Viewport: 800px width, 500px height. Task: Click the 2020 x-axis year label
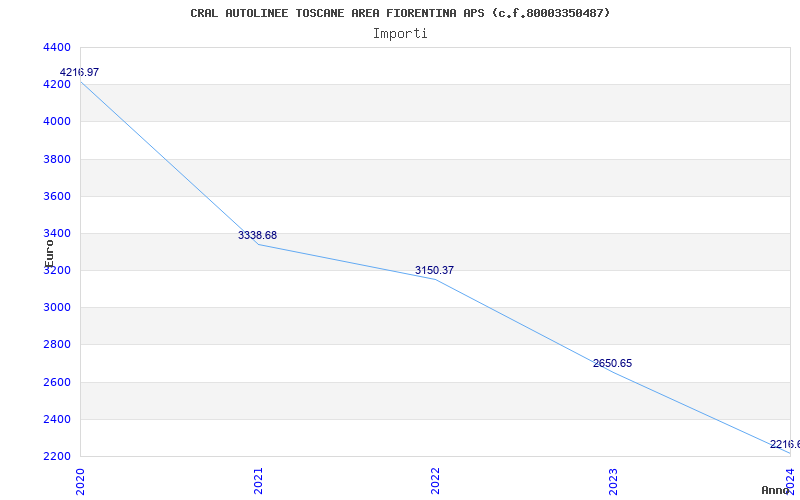tap(80, 482)
